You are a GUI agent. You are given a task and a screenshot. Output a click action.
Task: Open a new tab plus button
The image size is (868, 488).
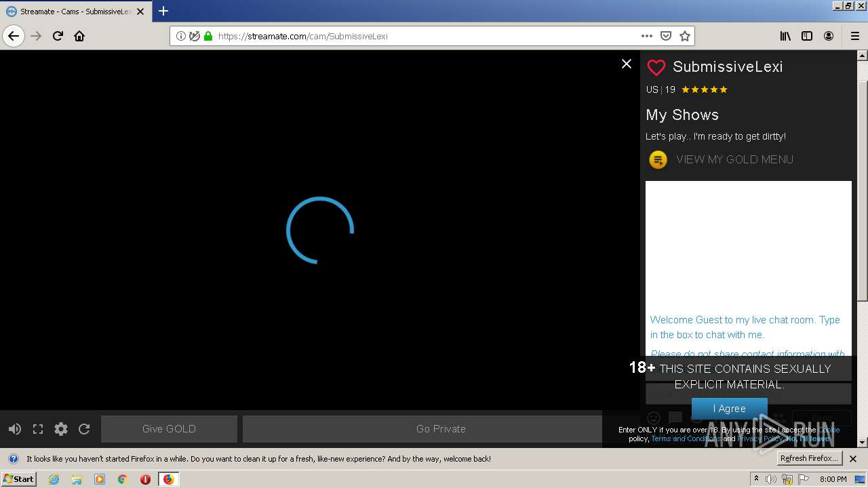[163, 11]
